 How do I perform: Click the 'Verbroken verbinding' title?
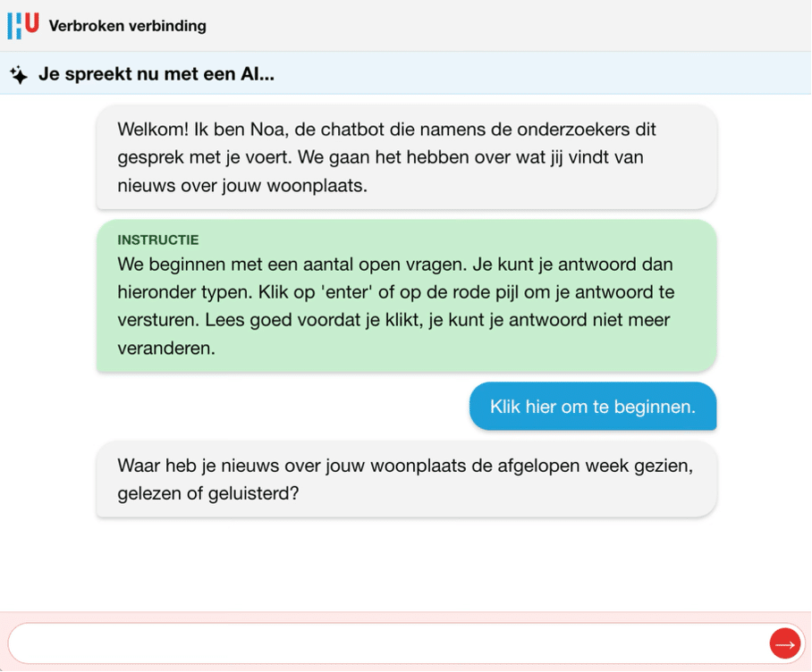(127, 26)
